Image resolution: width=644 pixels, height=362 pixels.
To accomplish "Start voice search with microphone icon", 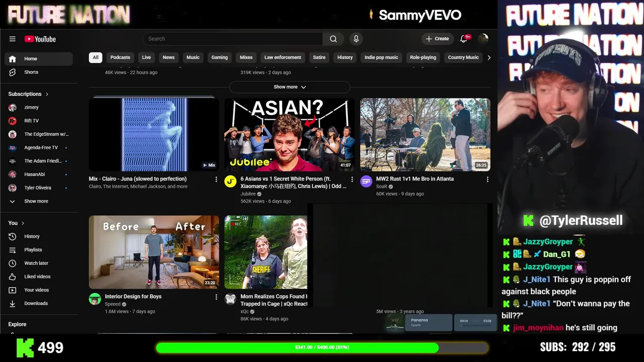I will coord(356,39).
